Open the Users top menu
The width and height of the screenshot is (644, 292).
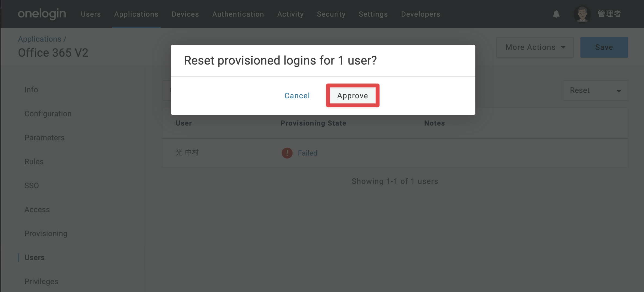[x=91, y=14]
